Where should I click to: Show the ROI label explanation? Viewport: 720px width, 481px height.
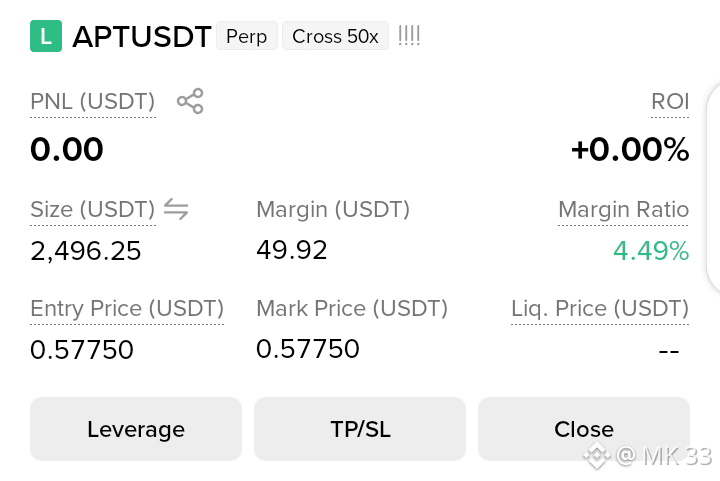670,101
